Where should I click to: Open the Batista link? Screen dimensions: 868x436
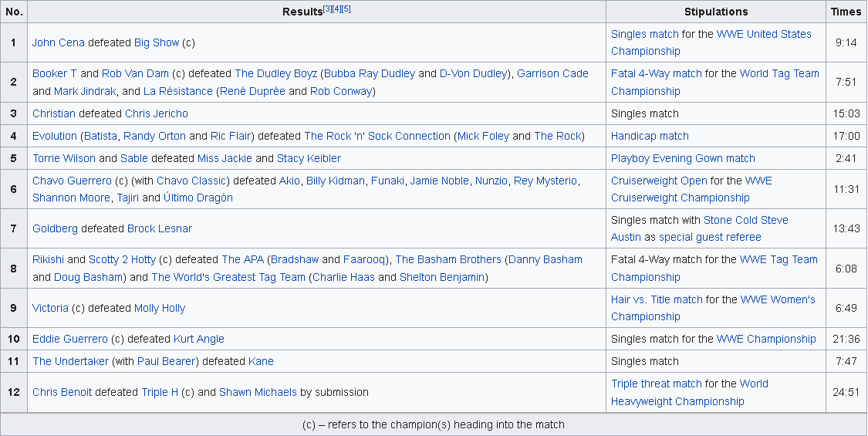(x=101, y=137)
